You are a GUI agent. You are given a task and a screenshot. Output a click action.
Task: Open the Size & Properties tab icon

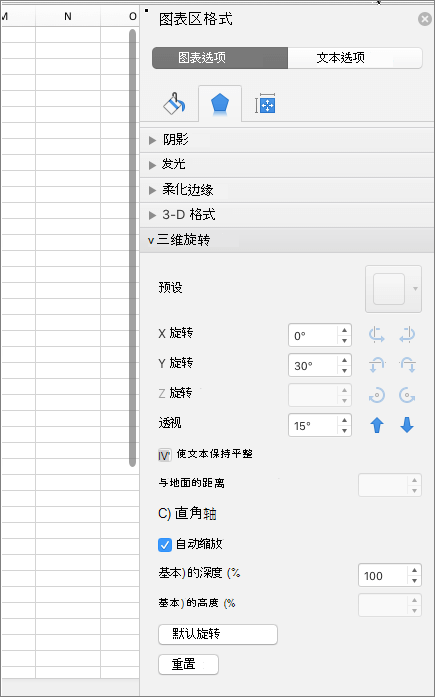[x=265, y=104]
